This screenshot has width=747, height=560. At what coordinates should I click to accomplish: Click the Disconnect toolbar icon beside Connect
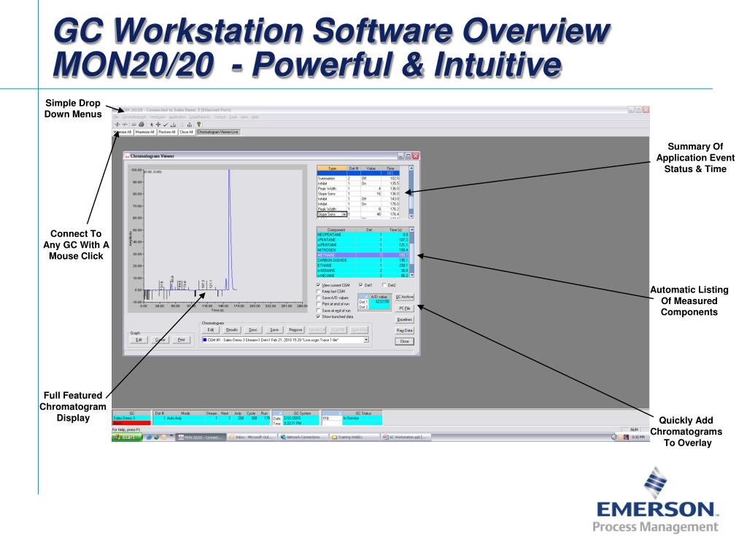(125, 124)
